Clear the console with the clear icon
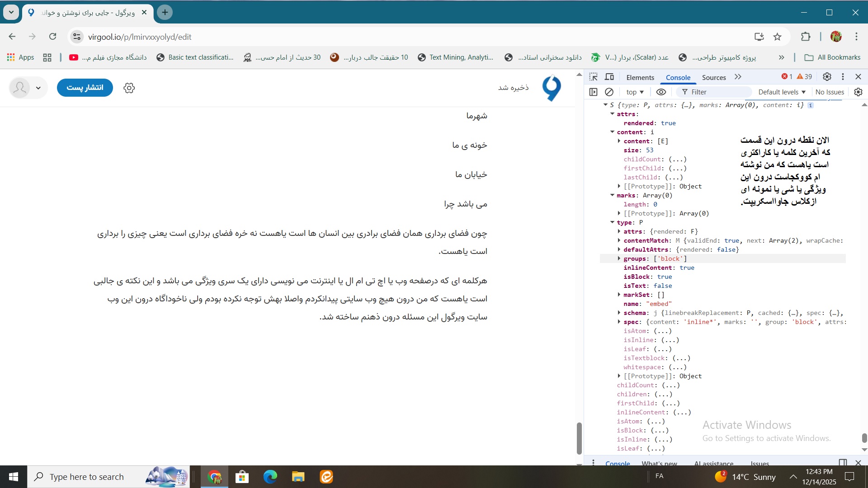The height and width of the screenshot is (488, 868). click(x=609, y=92)
